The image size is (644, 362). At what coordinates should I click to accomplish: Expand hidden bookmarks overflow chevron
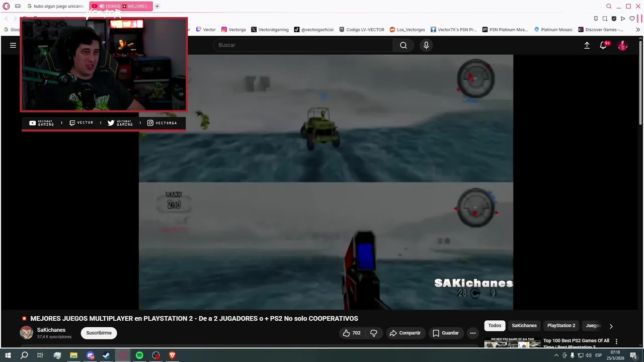pyautogui.click(x=638, y=30)
